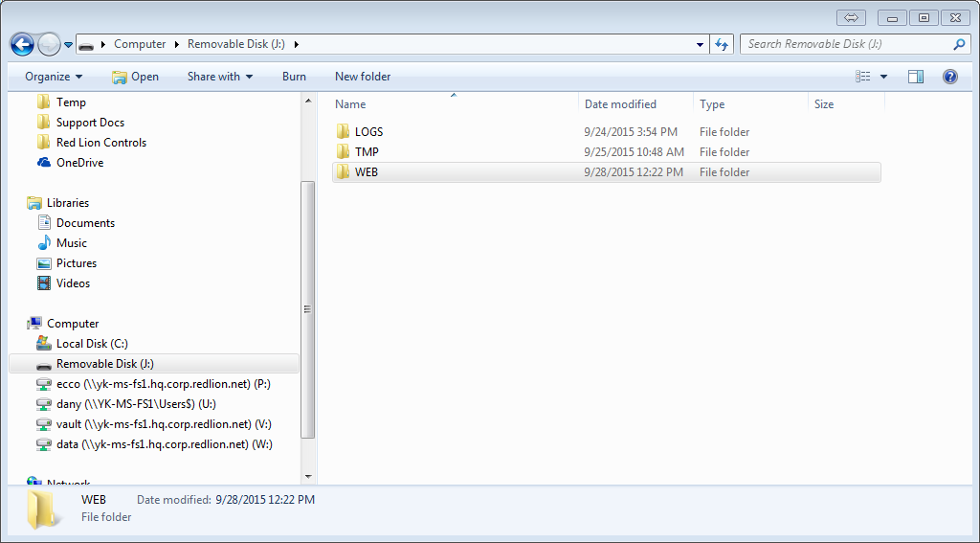Click Date modified value in the details pane
This screenshot has width=980, height=543.
coord(265,499)
